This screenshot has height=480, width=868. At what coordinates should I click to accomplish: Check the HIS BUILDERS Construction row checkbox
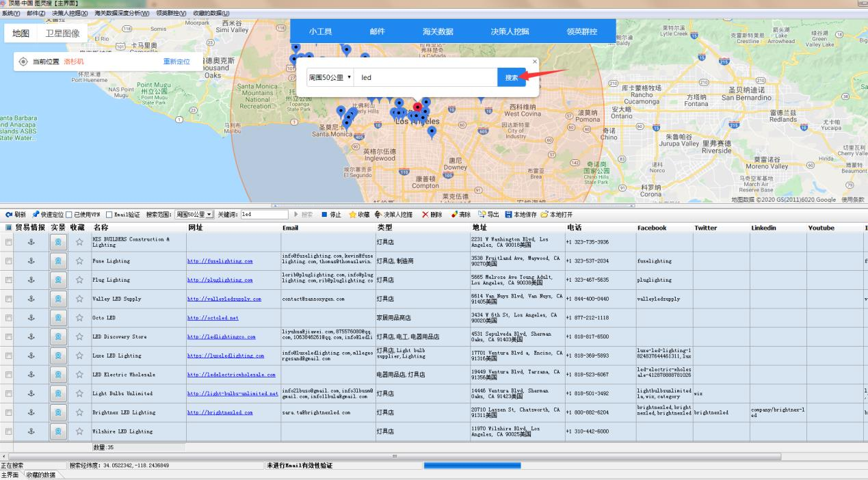pos(8,242)
